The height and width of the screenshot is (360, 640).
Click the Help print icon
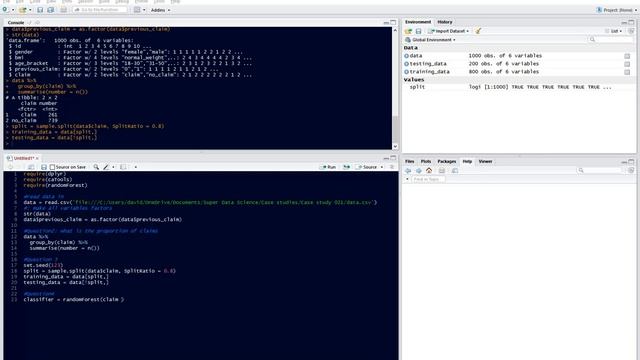442,171
